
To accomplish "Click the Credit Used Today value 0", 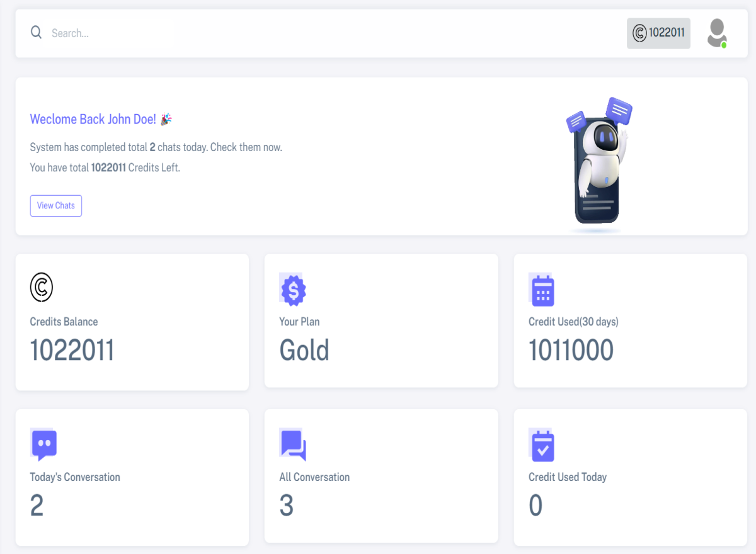I will pyautogui.click(x=535, y=506).
